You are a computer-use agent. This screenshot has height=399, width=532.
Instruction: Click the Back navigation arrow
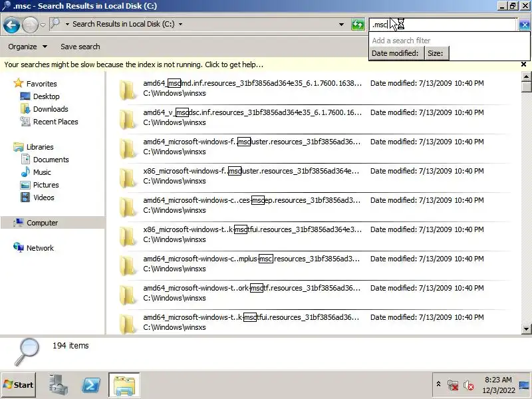click(x=11, y=25)
